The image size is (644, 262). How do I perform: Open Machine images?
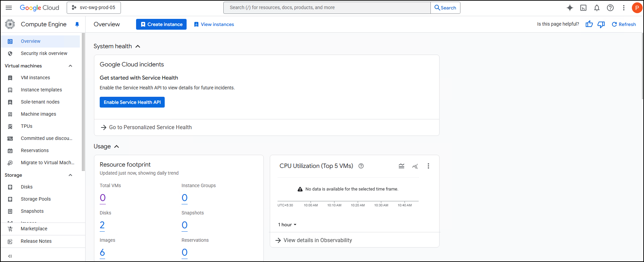(x=40, y=114)
